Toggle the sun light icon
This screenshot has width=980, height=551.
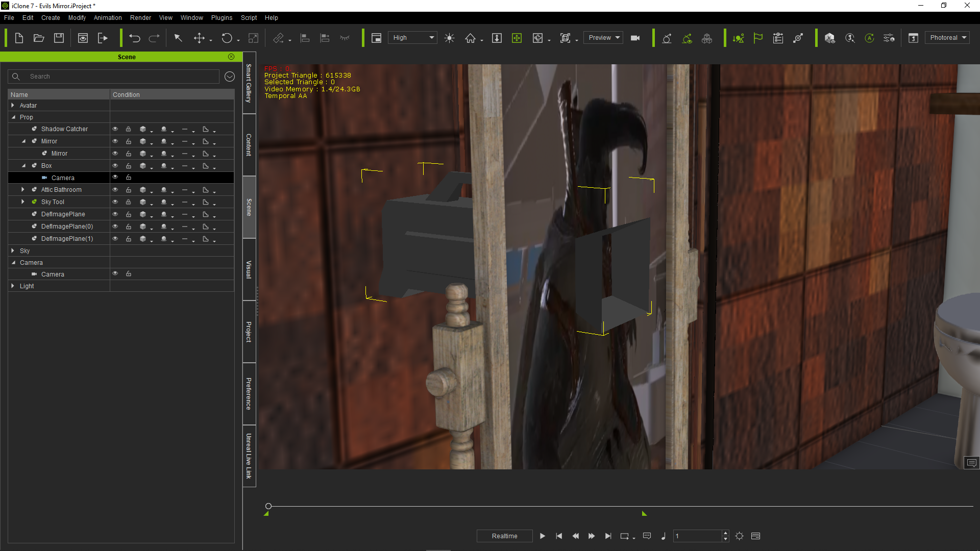(x=449, y=38)
